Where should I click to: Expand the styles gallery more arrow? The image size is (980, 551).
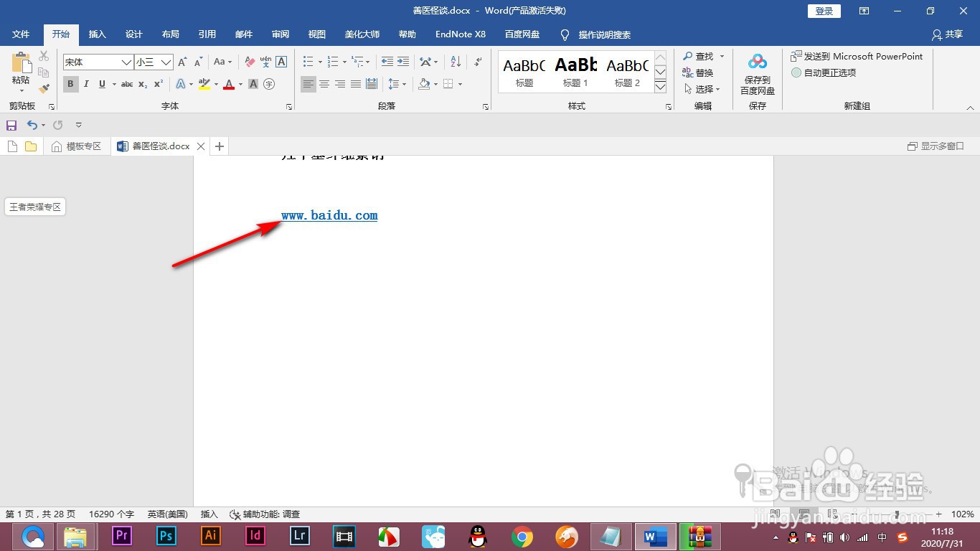pos(661,88)
